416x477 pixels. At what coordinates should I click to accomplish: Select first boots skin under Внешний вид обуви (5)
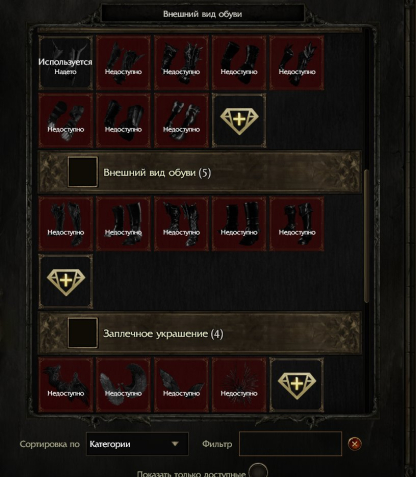click(66, 224)
